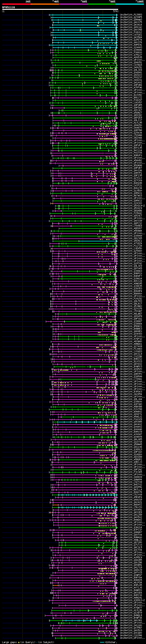Screen dimensions: 146x644
Task: Click the UniRef100_B8CCT2 label
Action: 131,98
